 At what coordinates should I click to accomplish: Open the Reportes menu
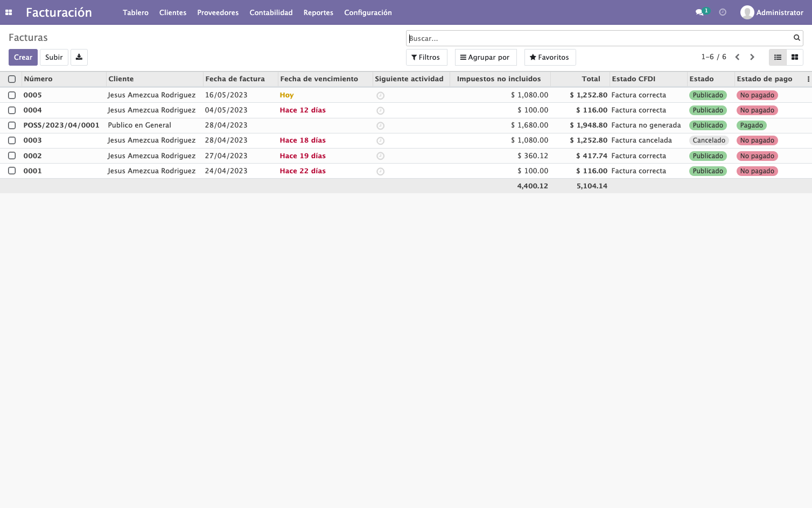click(318, 12)
